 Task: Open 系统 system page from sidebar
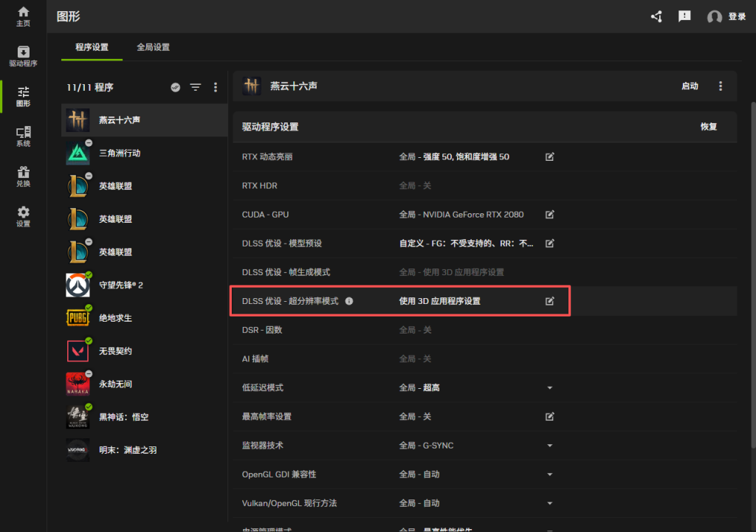coord(23,137)
